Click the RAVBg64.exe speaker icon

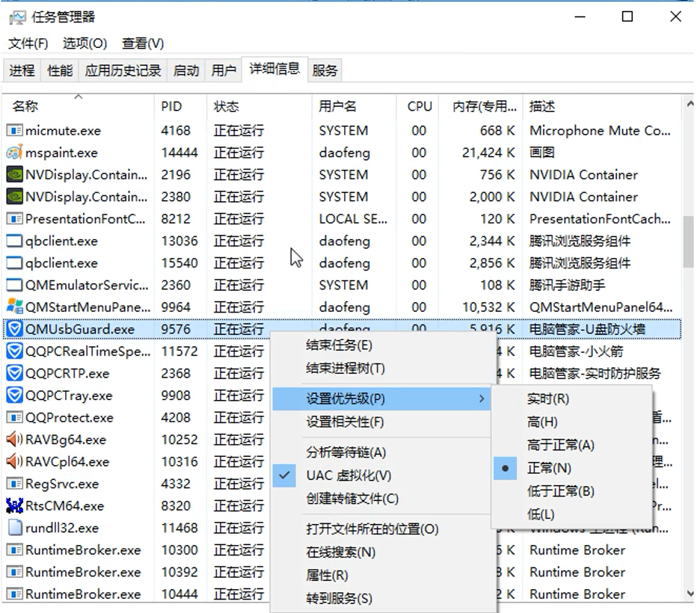click(x=14, y=440)
